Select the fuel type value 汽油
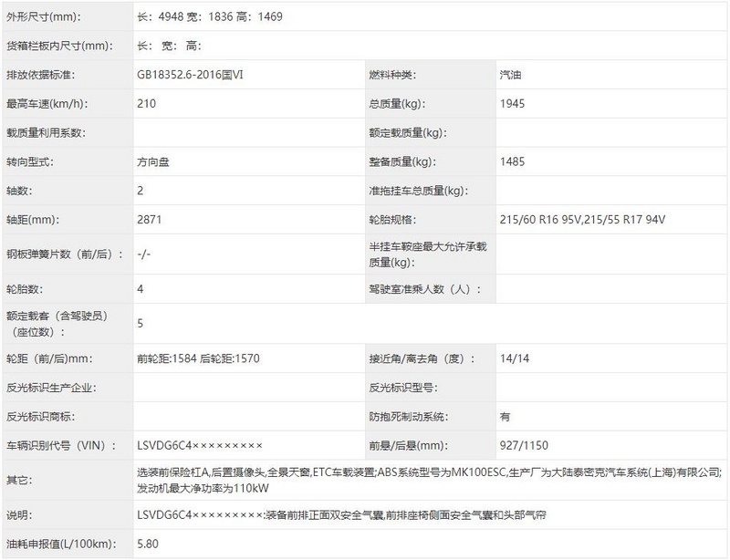 pyautogui.click(x=510, y=75)
